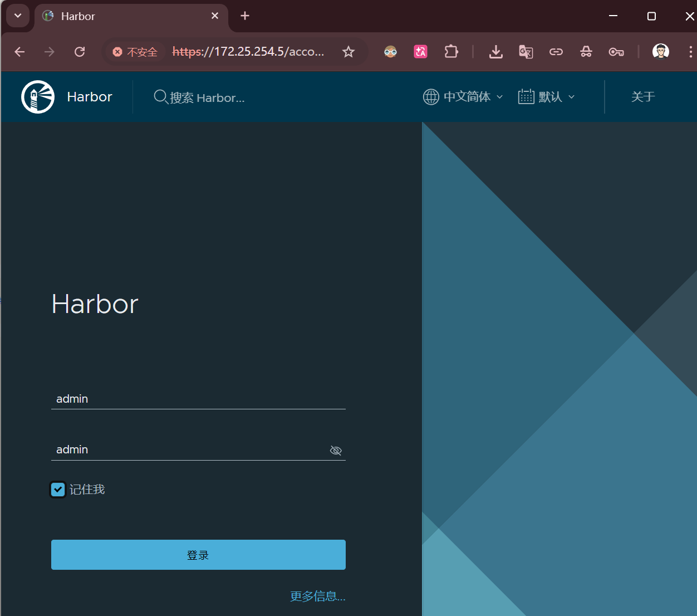Image resolution: width=697 pixels, height=616 pixels.
Task: Expand the 默认 theme dropdown
Action: point(546,97)
